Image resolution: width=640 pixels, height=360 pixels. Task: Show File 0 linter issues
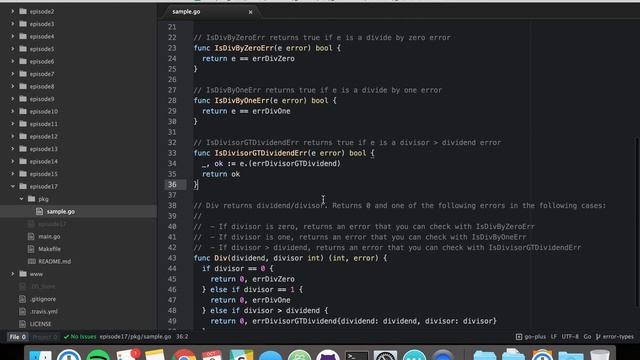18,337
